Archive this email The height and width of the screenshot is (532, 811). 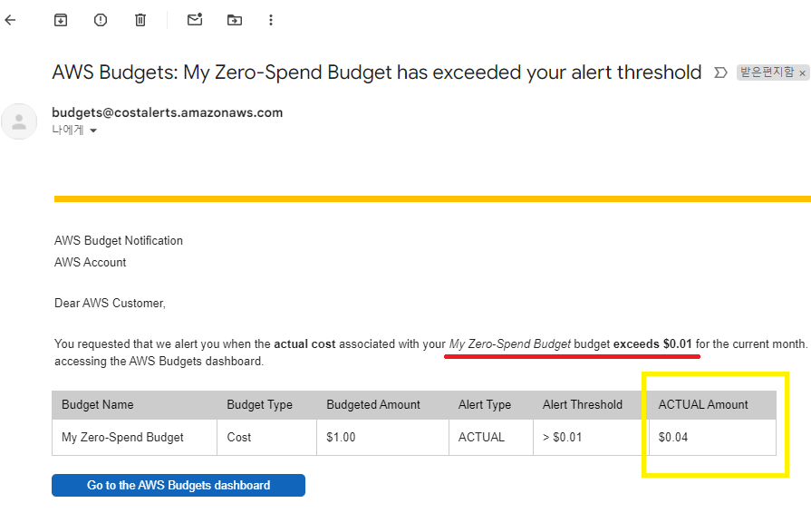[x=61, y=20]
